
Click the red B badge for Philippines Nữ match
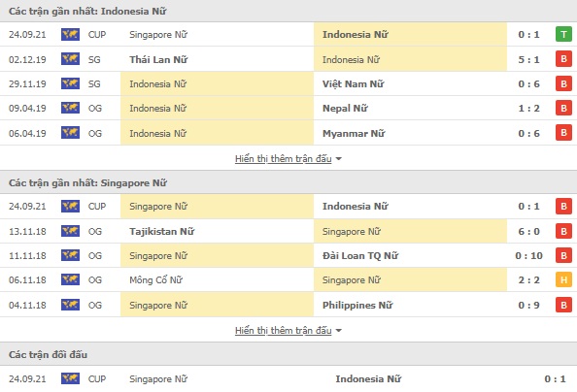click(x=563, y=305)
